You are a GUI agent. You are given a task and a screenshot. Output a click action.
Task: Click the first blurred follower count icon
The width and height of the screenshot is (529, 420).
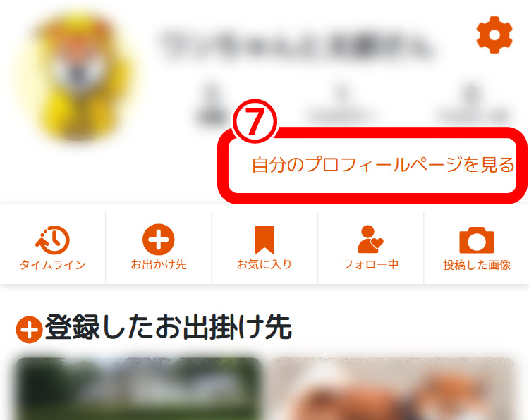212,104
